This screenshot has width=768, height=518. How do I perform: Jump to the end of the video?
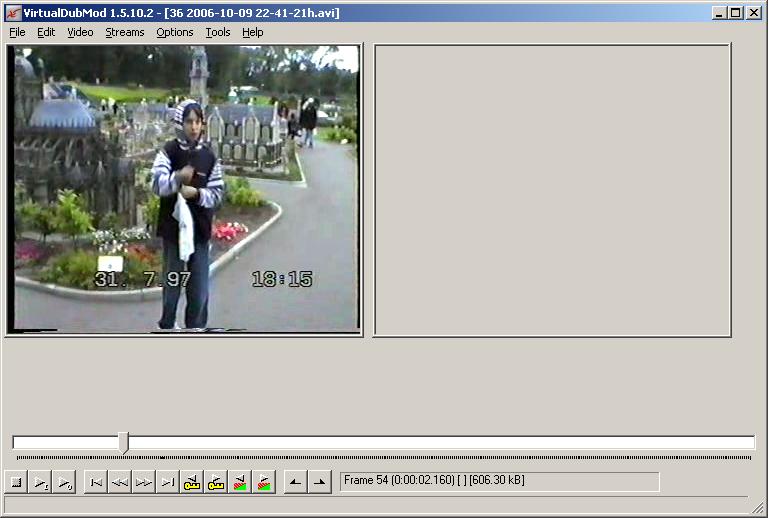tap(168, 482)
